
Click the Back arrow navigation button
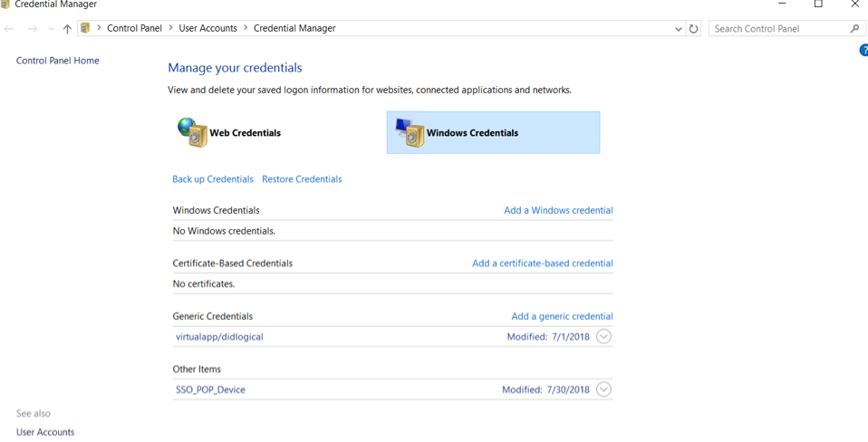pos(10,29)
